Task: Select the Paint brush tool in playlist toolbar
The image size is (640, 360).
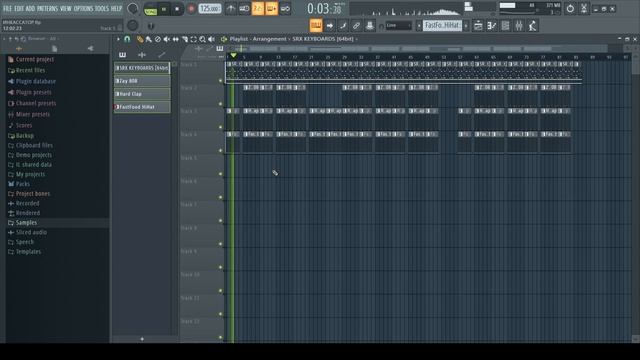Action: [x=149, y=39]
